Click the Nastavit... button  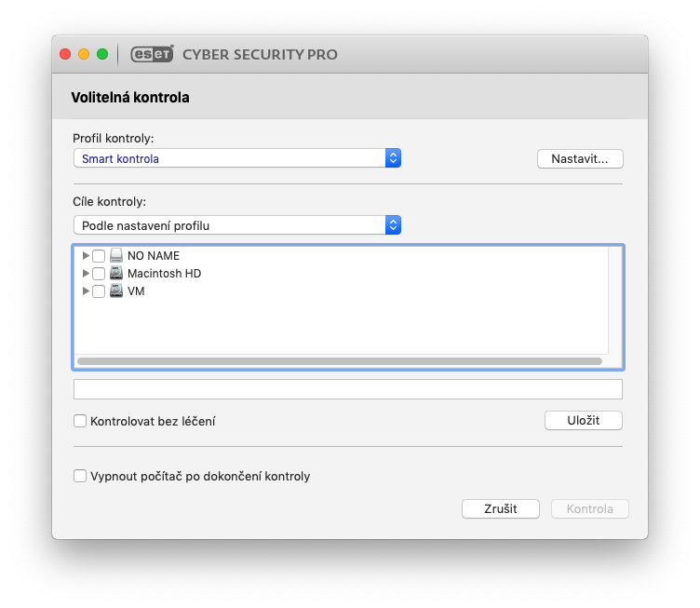click(579, 158)
